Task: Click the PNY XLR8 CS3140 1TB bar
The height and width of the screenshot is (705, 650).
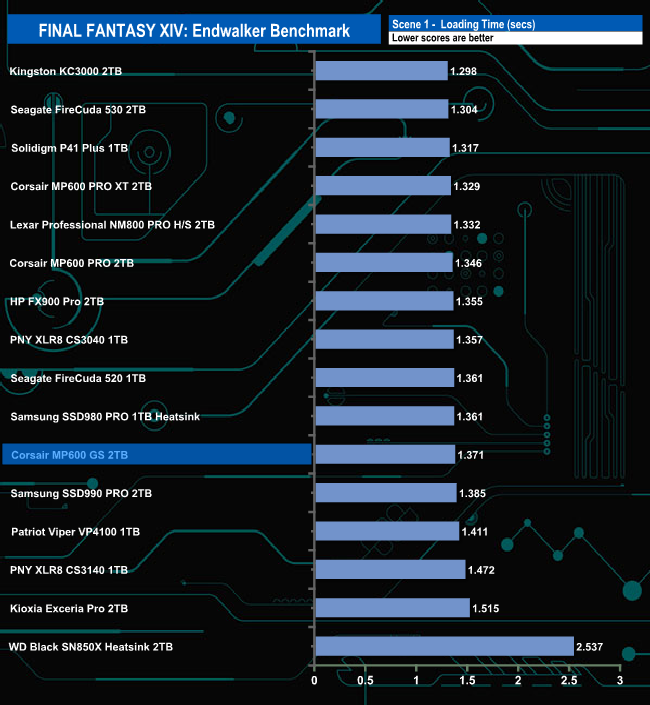Action: click(x=391, y=569)
